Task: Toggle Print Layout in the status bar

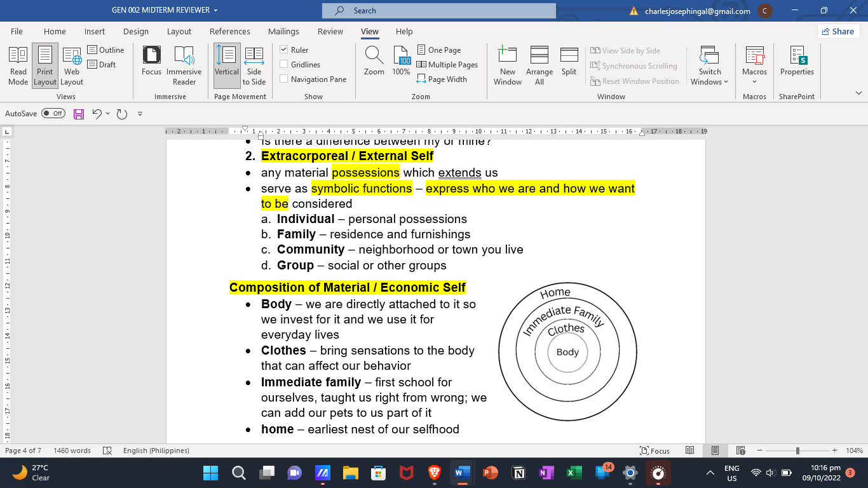Action: [715, 451]
